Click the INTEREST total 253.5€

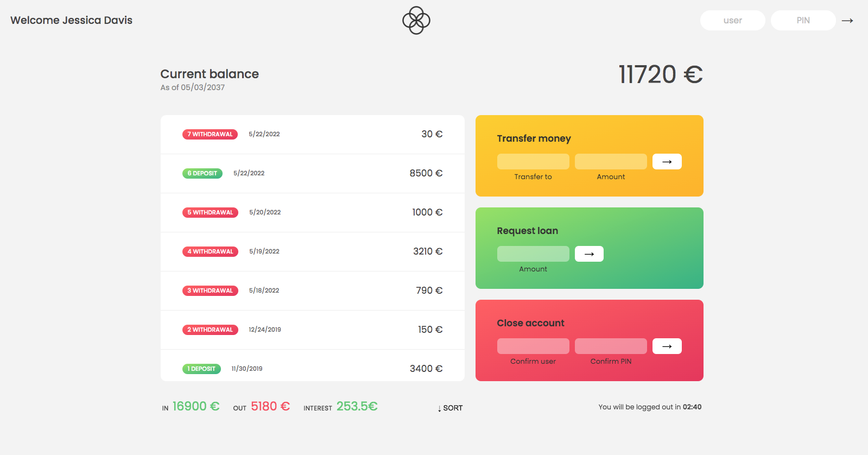357,406
